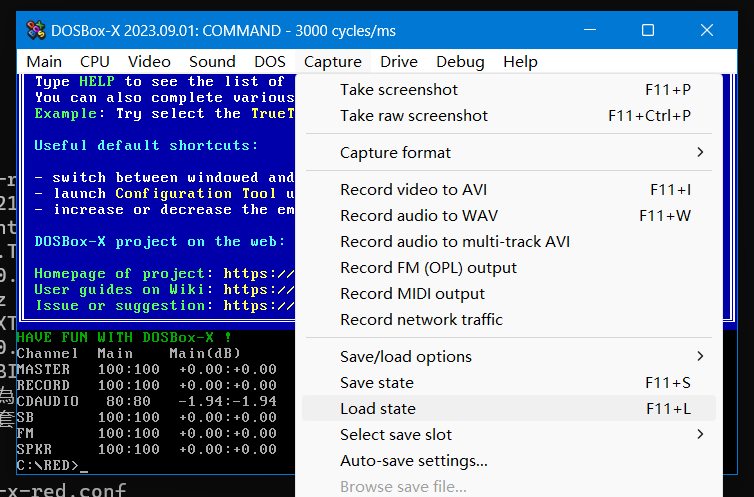Image resolution: width=754 pixels, height=497 pixels.
Task: Select Record network traffic
Action: (509, 320)
